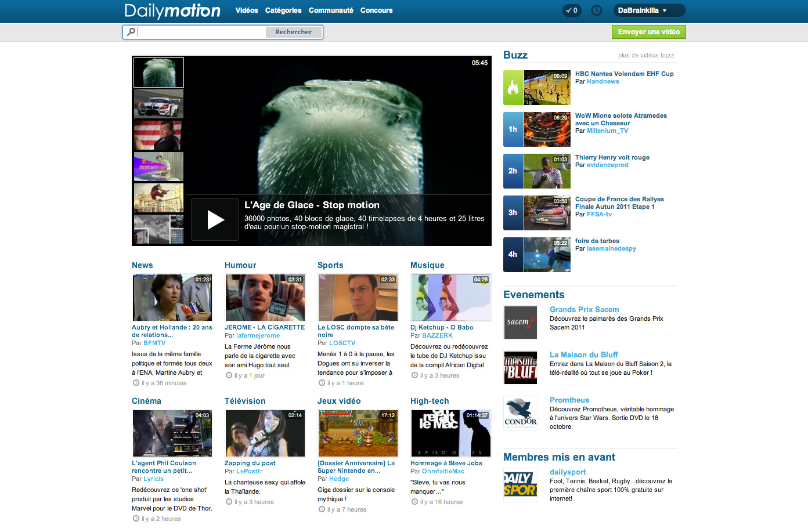Viewport: 808px width, 532px height.
Task: Open foire de tarbes video link
Action: click(x=597, y=241)
